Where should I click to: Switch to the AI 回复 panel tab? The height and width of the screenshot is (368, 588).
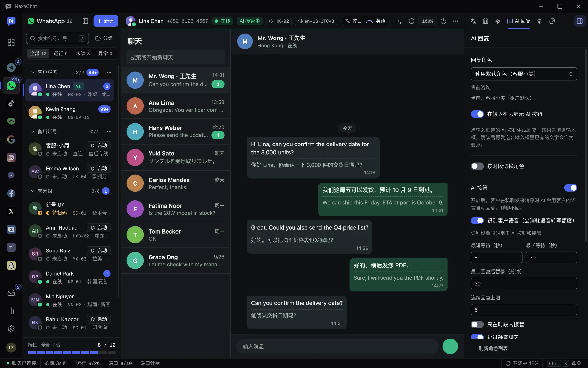coord(519,21)
